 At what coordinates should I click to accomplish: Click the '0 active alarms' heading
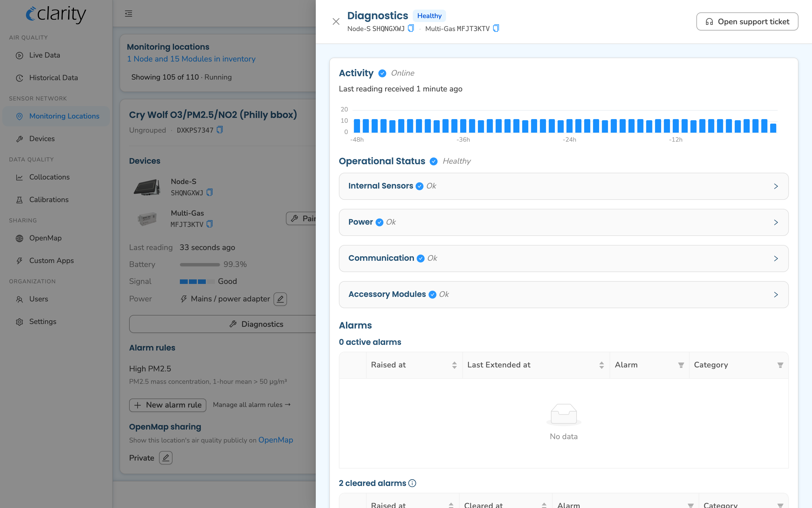coord(370,342)
